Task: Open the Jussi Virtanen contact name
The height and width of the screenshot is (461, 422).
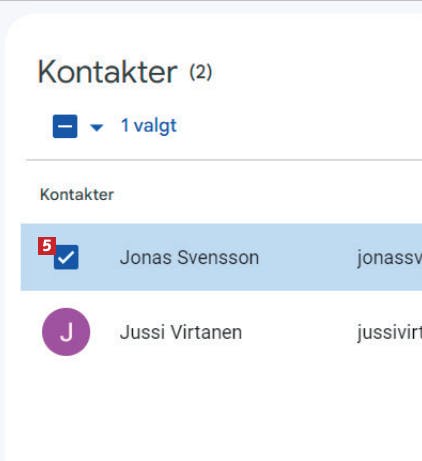Action: pyautogui.click(x=181, y=332)
